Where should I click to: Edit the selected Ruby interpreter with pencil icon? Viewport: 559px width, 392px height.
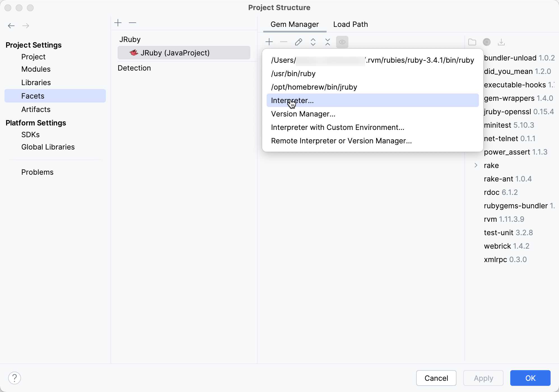click(x=299, y=42)
